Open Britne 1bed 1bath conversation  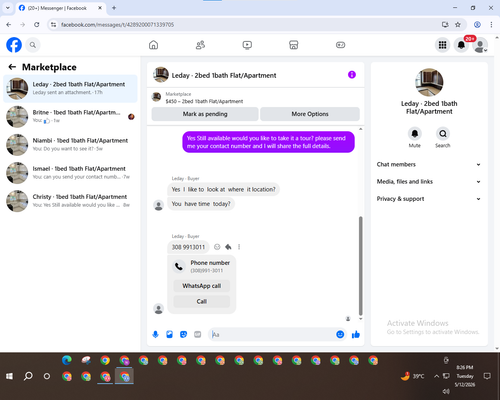pyautogui.click(x=70, y=117)
